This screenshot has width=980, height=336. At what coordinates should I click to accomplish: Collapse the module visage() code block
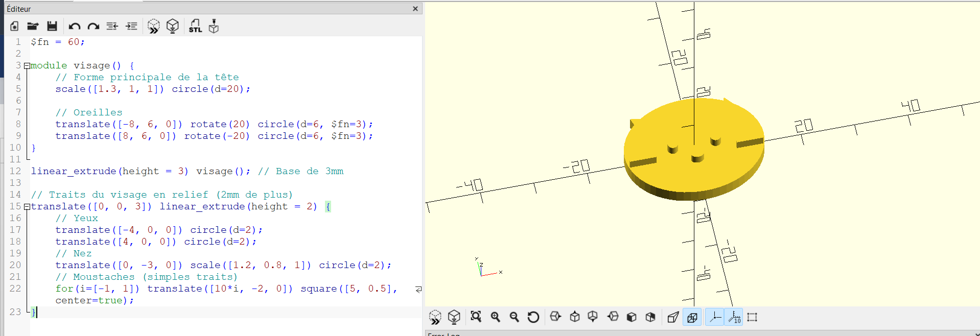click(x=27, y=66)
